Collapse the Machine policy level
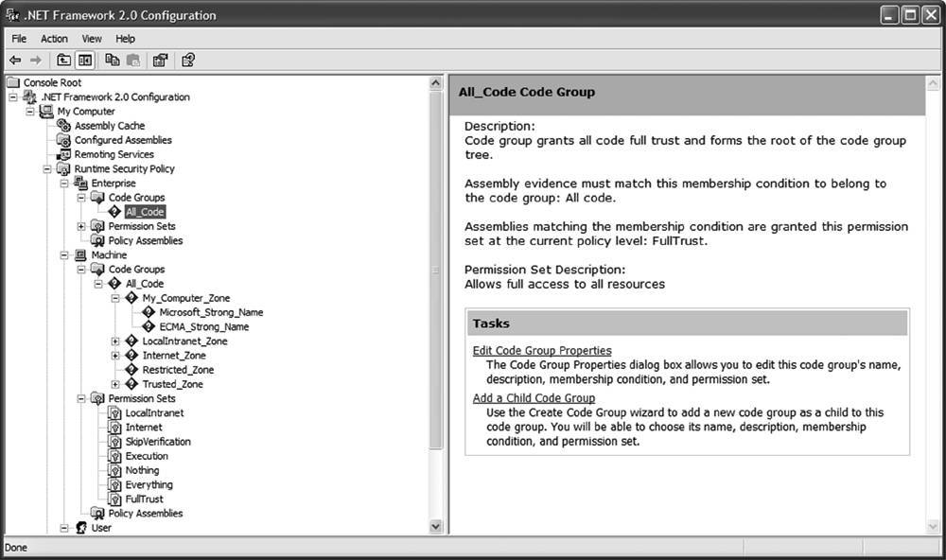 (64, 255)
